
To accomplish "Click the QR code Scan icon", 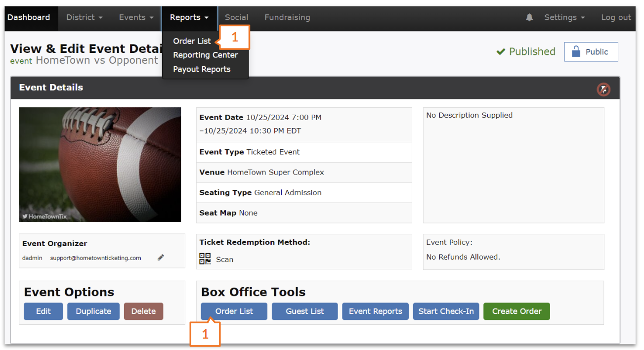I will click(x=205, y=259).
